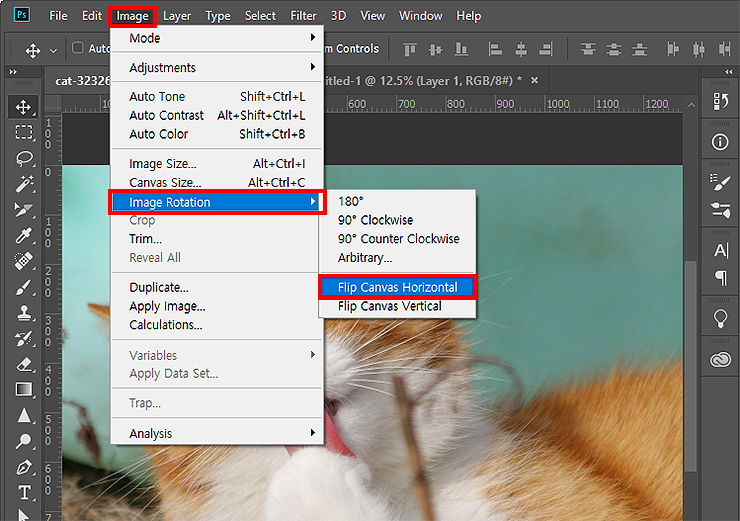Toggle the Auto-Select checkbox
Viewport: 740px width, 521px height.
78,48
